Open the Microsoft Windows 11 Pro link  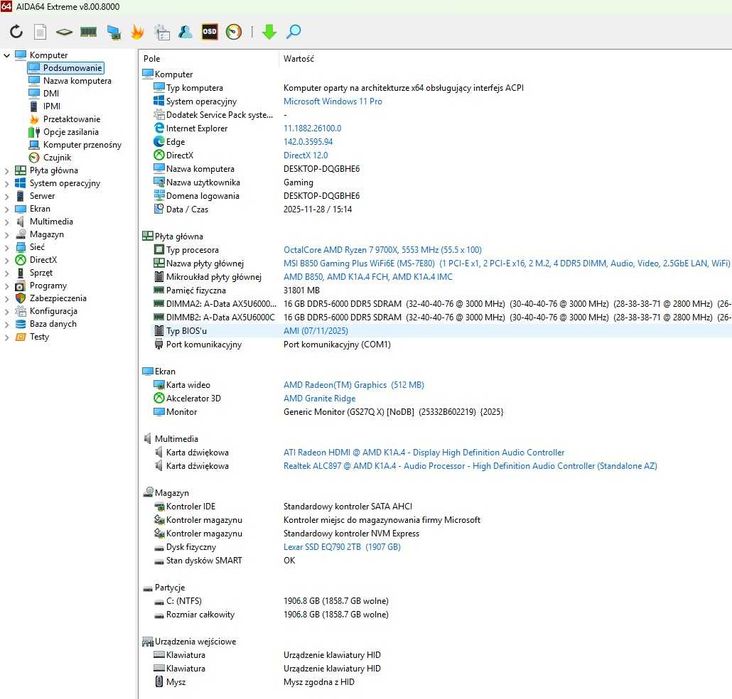click(x=332, y=101)
